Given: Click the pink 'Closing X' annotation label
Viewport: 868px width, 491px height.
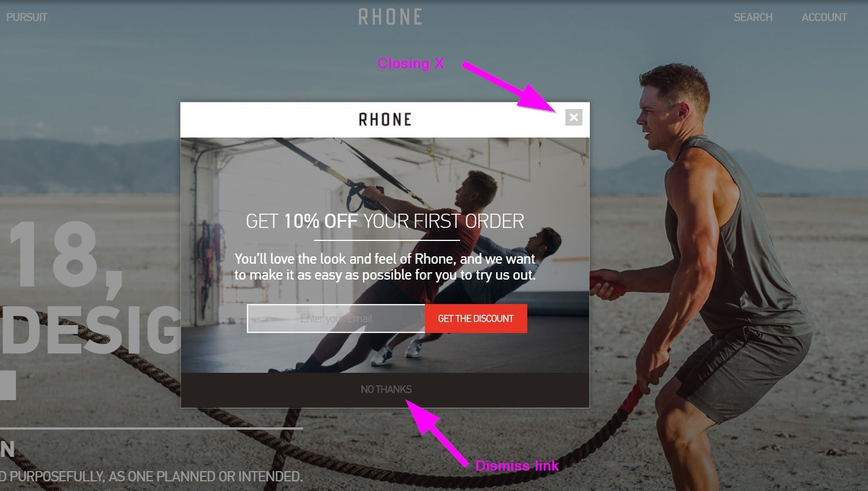Looking at the screenshot, I should (x=411, y=63).
